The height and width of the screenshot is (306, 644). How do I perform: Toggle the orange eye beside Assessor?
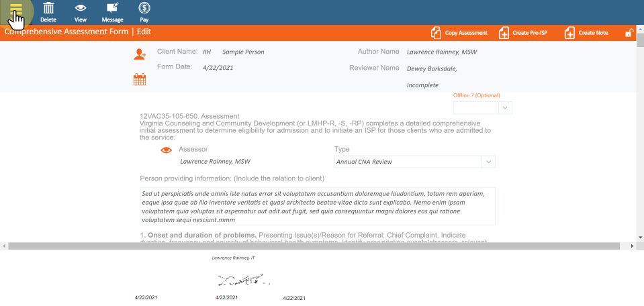[x=167, y=150]
